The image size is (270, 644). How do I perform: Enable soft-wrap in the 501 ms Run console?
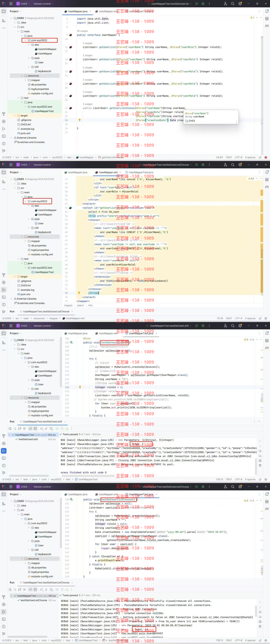260,612
